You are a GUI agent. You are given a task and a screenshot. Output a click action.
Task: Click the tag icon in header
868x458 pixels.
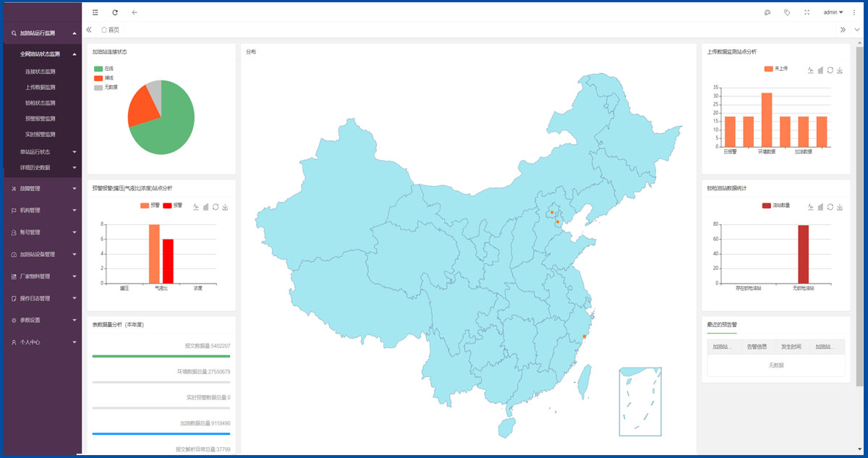coord(787,12)
